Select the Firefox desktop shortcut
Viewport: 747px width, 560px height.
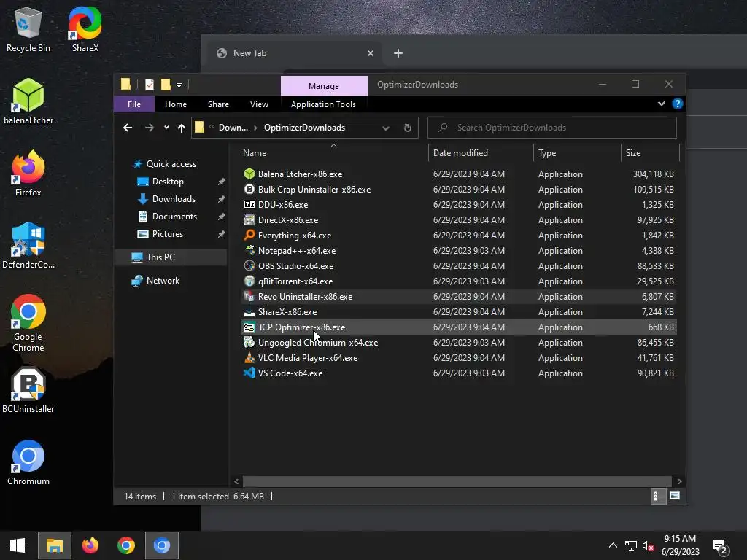click(28, 174)
